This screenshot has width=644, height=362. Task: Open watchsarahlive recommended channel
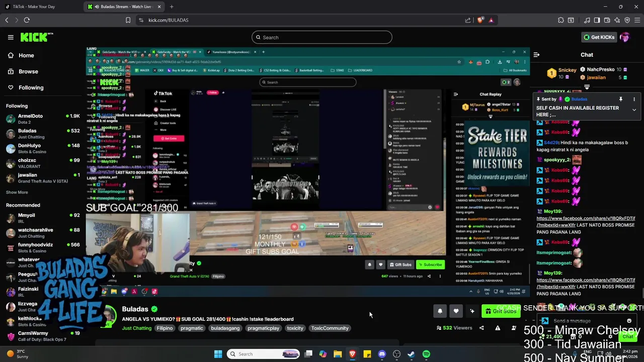pyautogui.click(x=43, y=233)
